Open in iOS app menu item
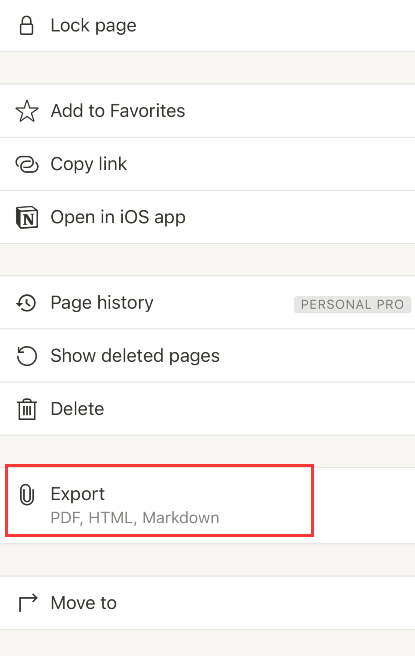 (208, 217)
